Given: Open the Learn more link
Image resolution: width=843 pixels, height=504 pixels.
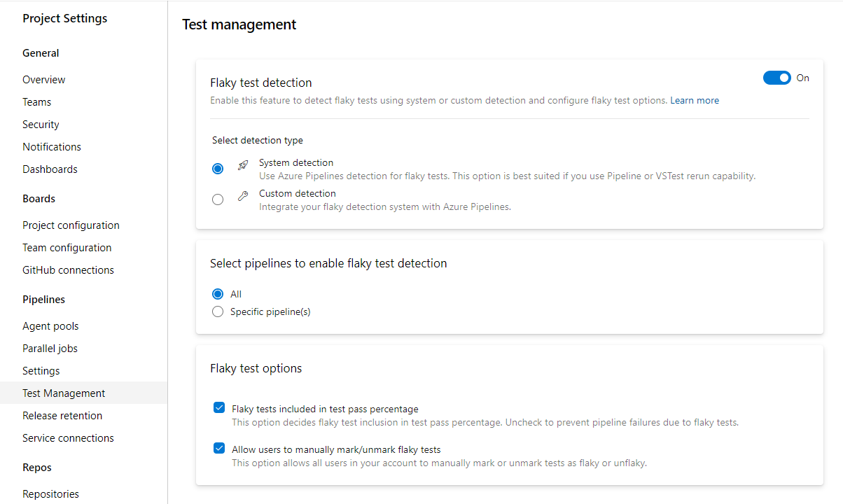Looking at the screenshot, I should [695, 100].
